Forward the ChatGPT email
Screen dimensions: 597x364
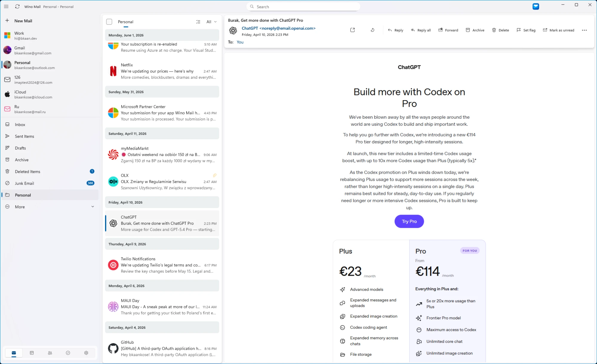click(x=448, y=30)
